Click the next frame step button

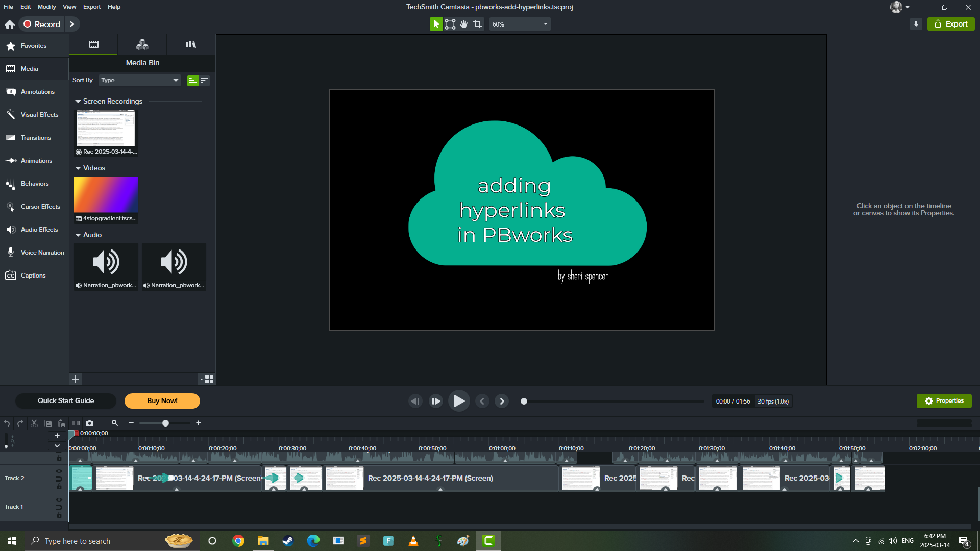pos(435,402)
